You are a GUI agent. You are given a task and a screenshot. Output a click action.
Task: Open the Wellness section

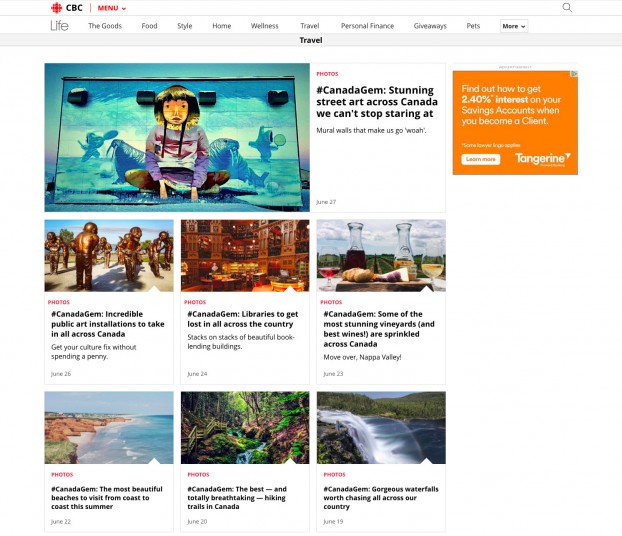click(x=265, y=26)
